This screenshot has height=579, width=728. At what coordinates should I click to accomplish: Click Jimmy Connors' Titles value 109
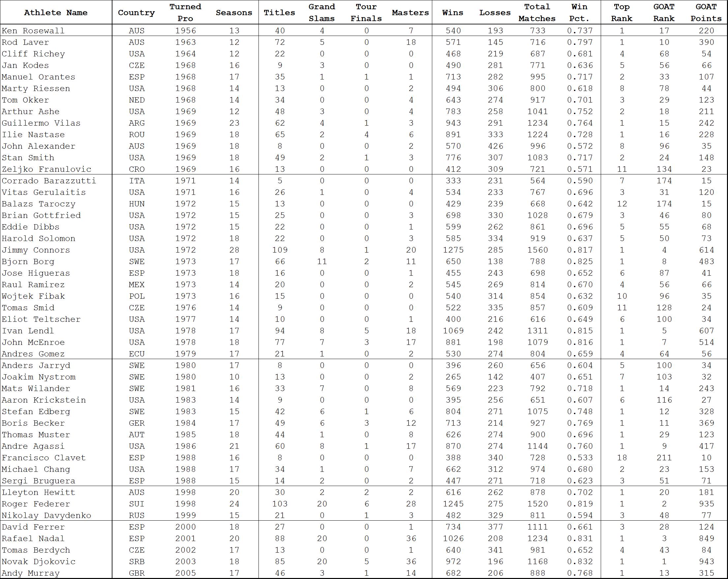(x=280, y=250)
